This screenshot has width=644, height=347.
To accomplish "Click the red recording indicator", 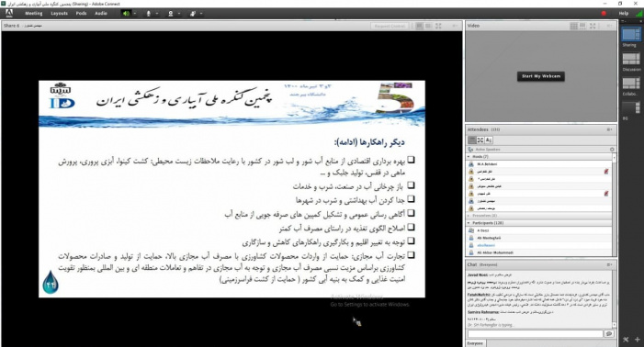I will tap(604, 14).
